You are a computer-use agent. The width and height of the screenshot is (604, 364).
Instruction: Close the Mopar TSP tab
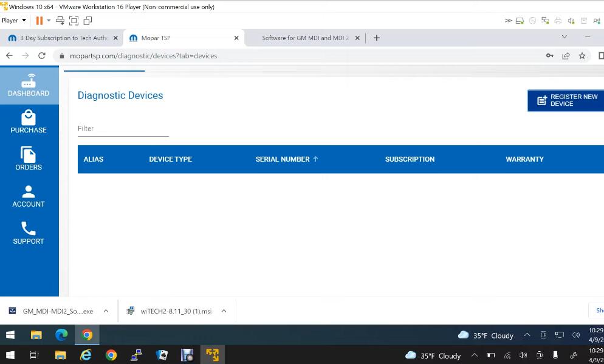(x=236, y=38)
